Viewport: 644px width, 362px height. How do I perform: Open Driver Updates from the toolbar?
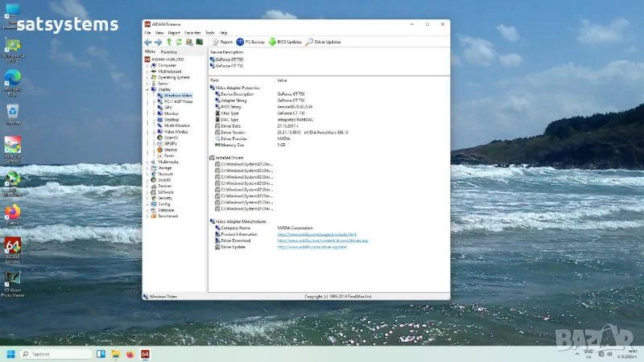323,42
